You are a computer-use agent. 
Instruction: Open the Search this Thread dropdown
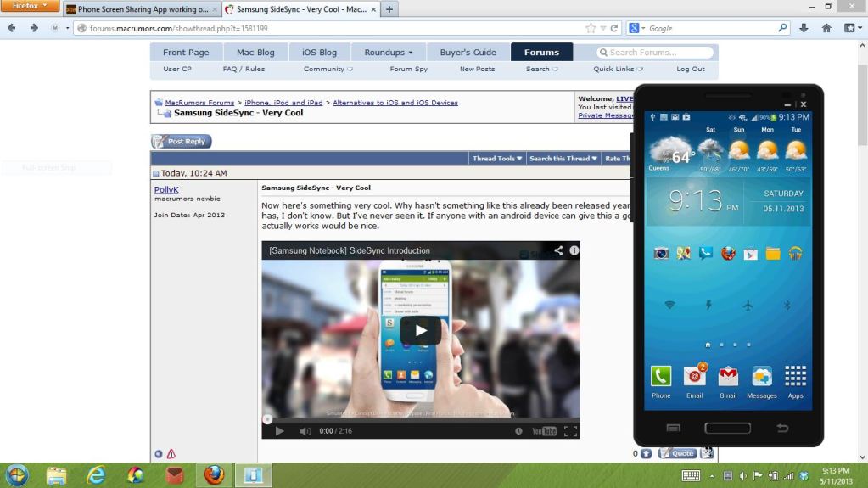[x=563, y=159]
